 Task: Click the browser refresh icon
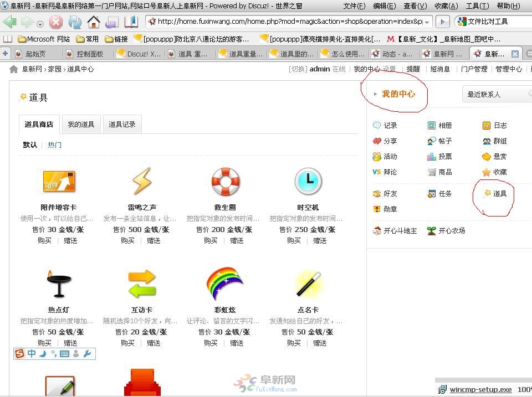click(x=75, y=22)
